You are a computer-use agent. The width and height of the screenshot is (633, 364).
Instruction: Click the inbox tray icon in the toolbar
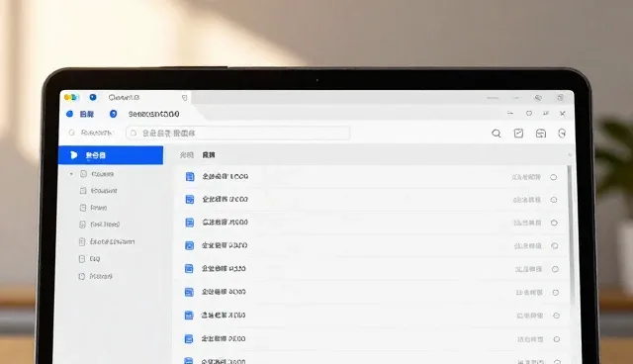click(541, 134)
